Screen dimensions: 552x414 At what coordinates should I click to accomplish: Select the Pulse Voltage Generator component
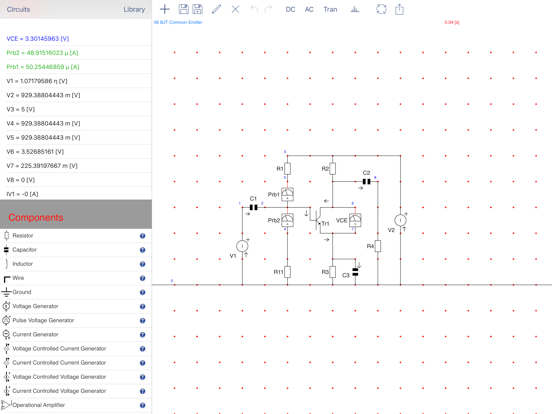[76, 320]
